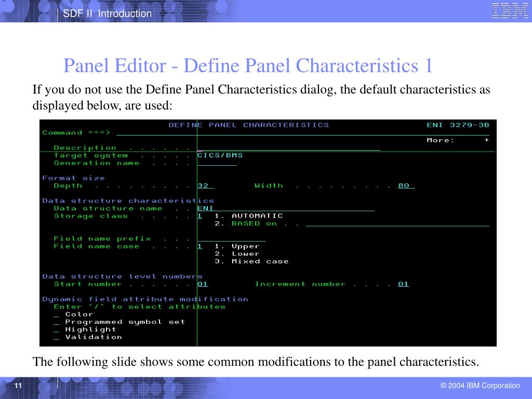This screenshot has width=532, height=399.
Task: Click the ENI 3279-3B terminal label
Action: pos(458,125)
